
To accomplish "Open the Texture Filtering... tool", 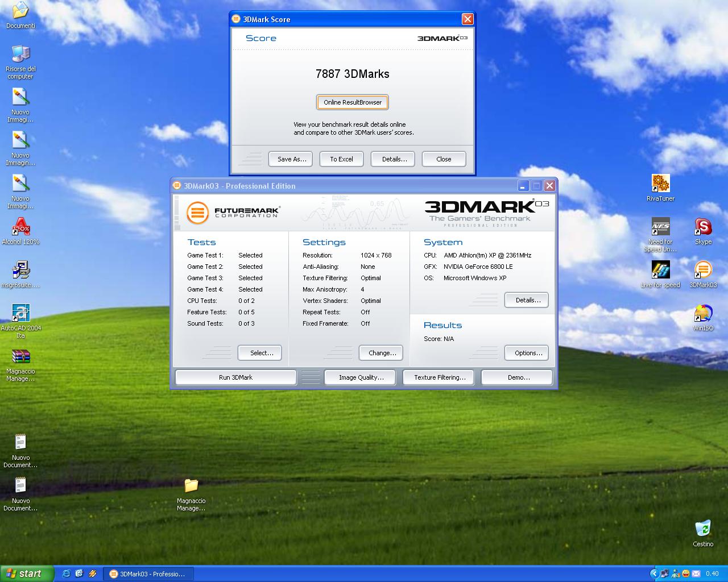I will pos(440,377).
